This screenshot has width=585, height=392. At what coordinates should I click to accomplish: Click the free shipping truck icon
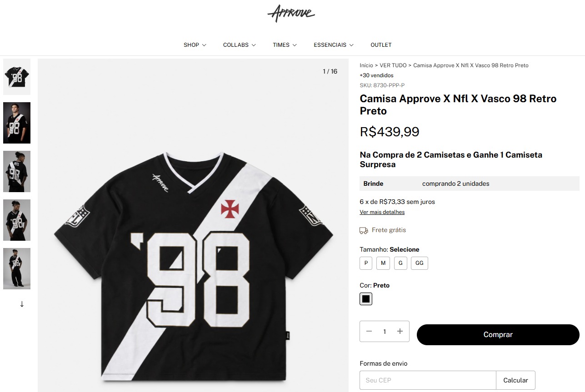point(364,230)
